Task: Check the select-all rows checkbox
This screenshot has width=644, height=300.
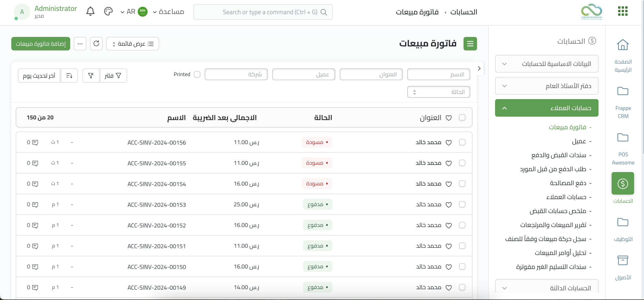Action: 462,117
